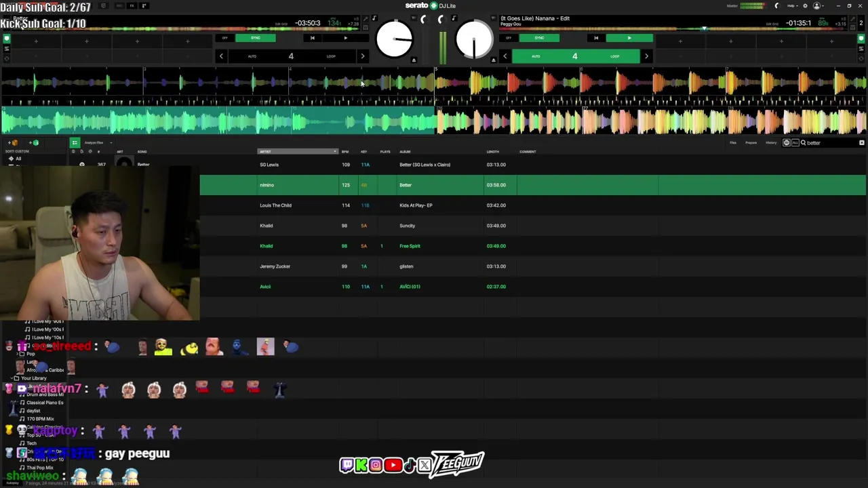Add a new smart crate icon
This screenshot has height=488, width=868.
tap(34, 142)
